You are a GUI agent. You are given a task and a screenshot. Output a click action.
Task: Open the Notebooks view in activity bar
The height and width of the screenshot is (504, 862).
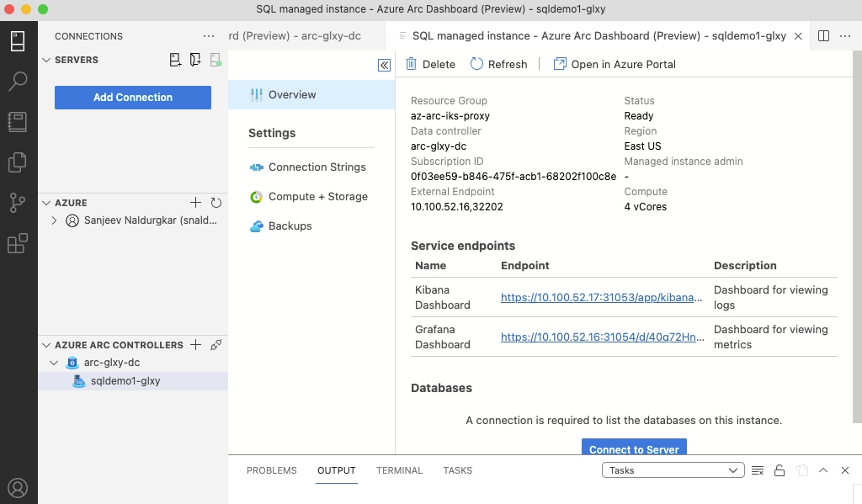tap(18, 122)
